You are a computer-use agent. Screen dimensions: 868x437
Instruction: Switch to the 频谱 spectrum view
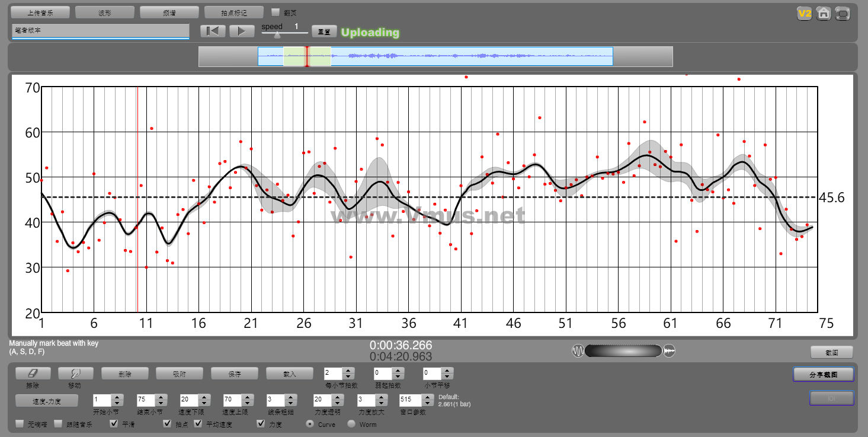click(169, 12)
